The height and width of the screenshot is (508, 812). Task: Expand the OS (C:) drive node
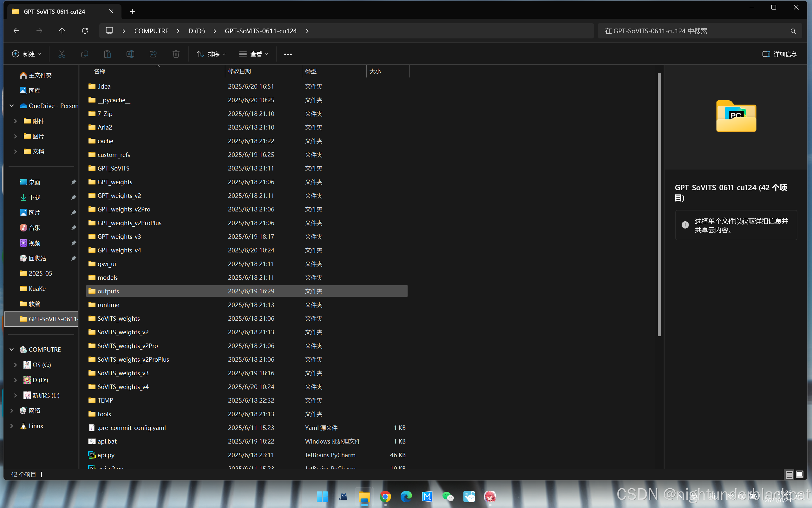16,365
